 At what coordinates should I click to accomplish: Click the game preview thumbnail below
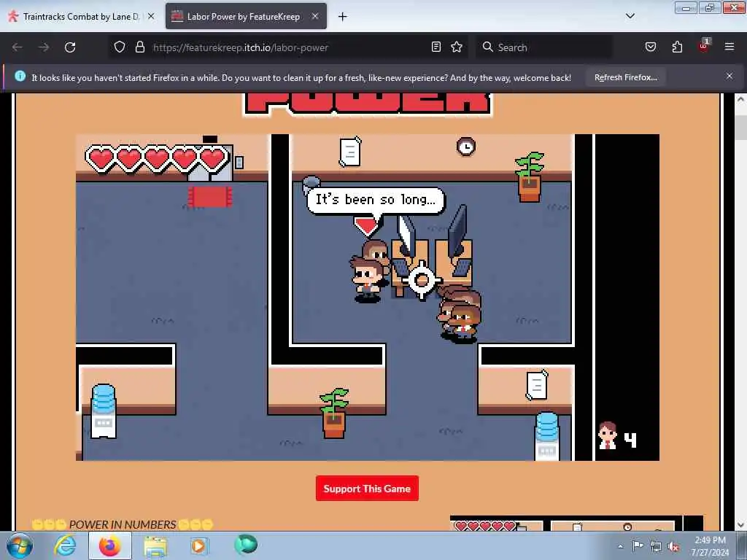click(x=576, y=523)
